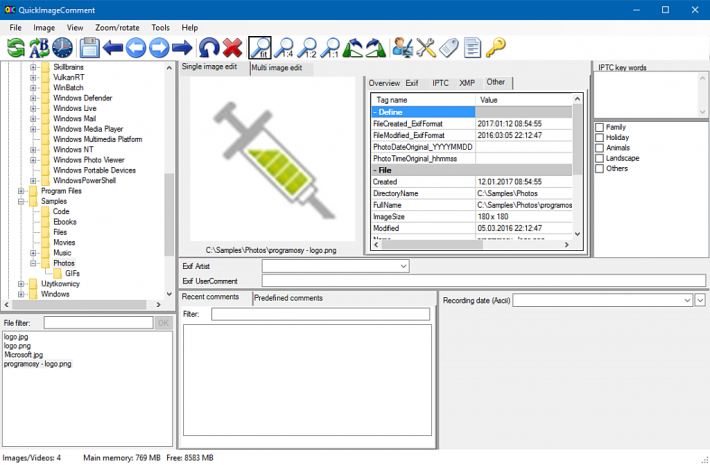
Task: Tick the Others keyword checkbox
Action: click(600, 169)
